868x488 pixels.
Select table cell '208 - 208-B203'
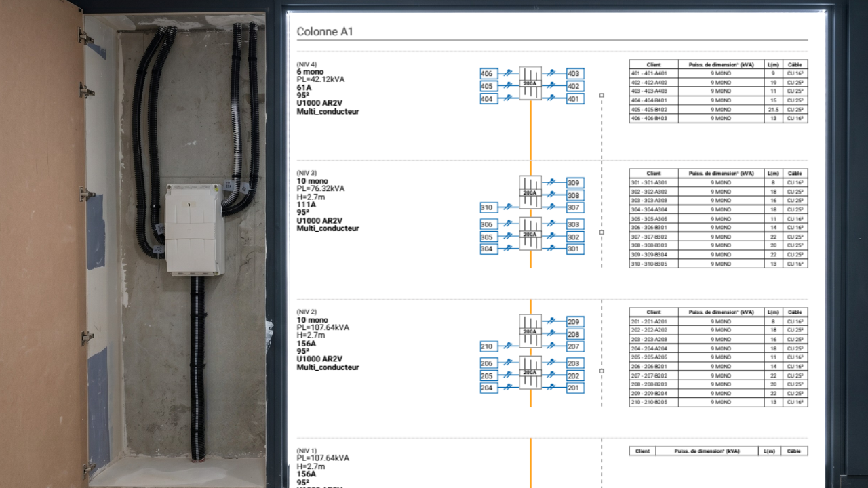654,384
